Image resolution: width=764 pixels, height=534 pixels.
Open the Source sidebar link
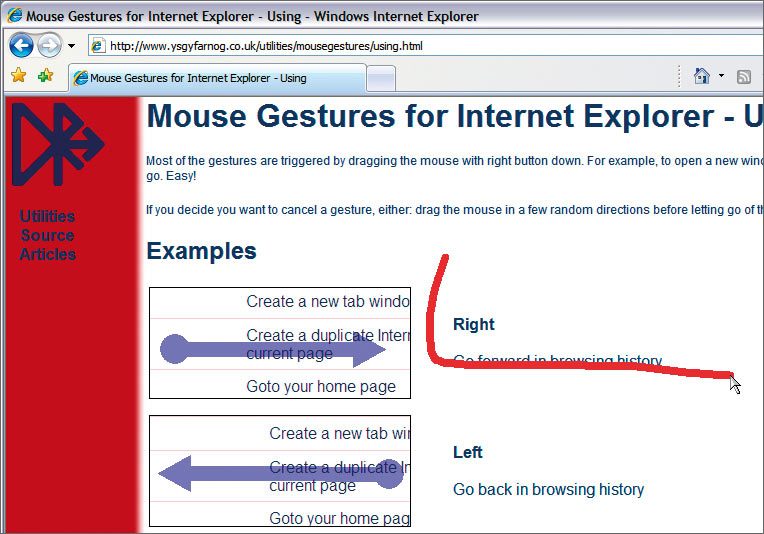pos(48,235)
